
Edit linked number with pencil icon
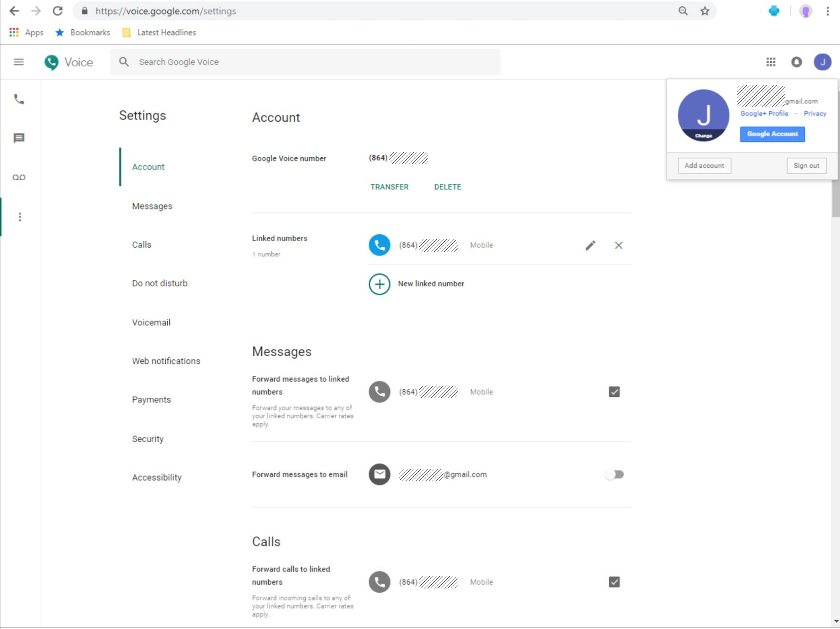(x=590, y=245)
